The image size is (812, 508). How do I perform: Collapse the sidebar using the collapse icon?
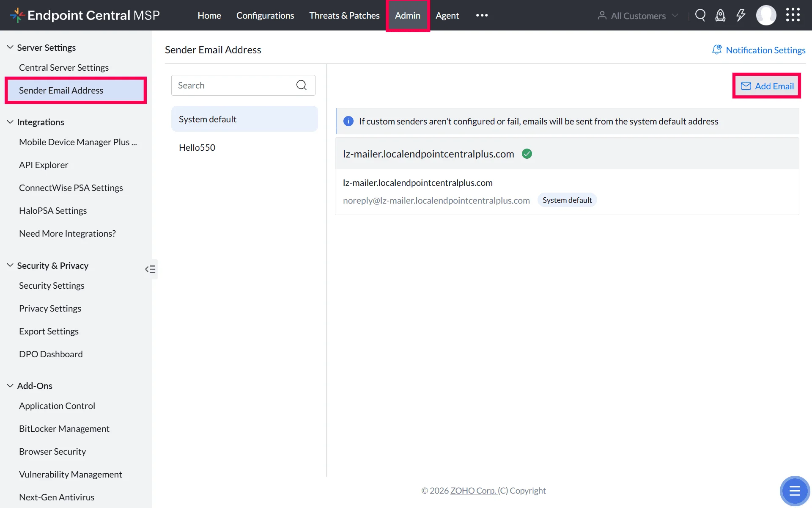click(150, 269)
